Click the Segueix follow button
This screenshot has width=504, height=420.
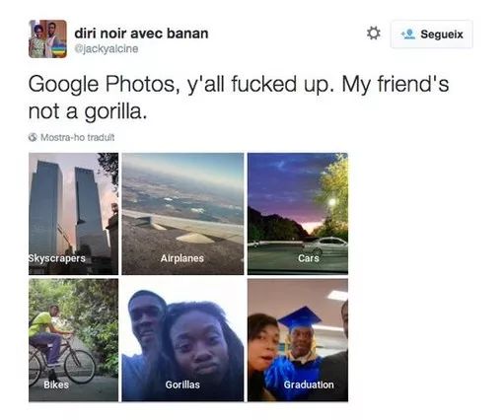pyautogui.click(x=432, y=35)
